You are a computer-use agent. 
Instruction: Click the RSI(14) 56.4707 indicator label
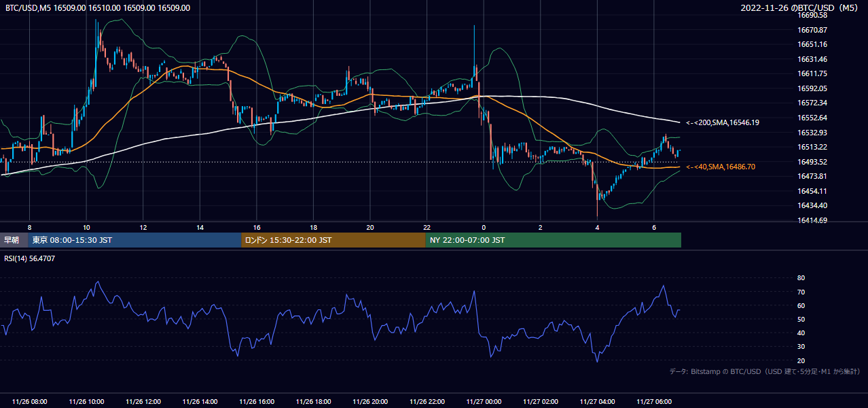click(30, 258)
